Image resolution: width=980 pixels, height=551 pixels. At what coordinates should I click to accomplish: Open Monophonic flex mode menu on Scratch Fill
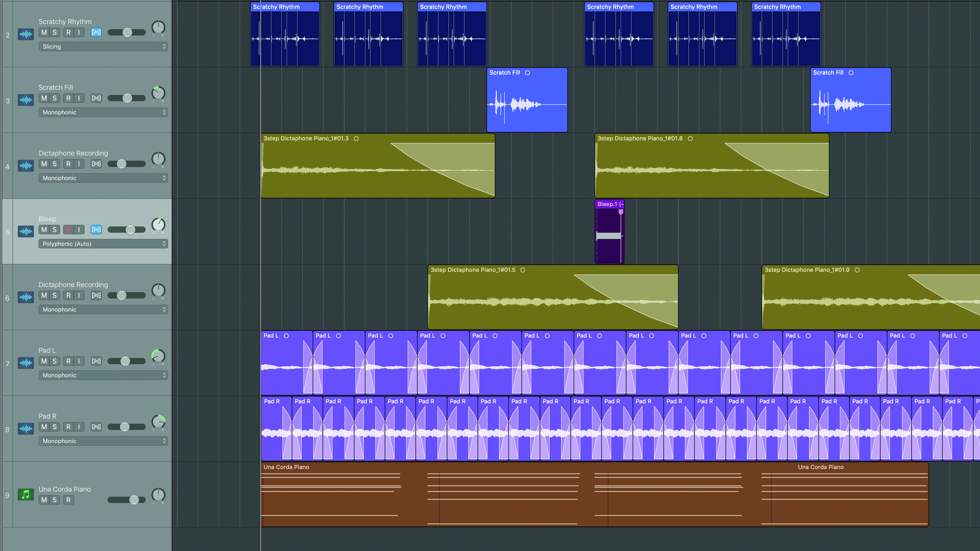[x=103, y=112]
